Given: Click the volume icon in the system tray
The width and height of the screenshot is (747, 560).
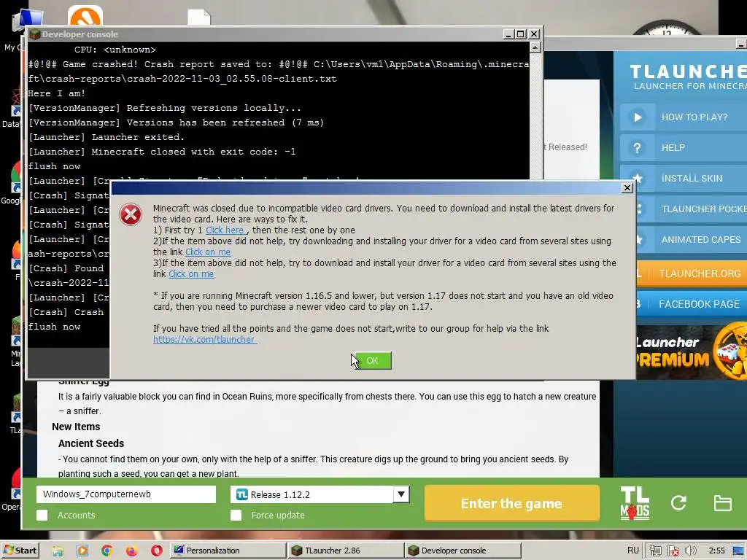Looking at the screenshot, I should [x=691, y=551].
